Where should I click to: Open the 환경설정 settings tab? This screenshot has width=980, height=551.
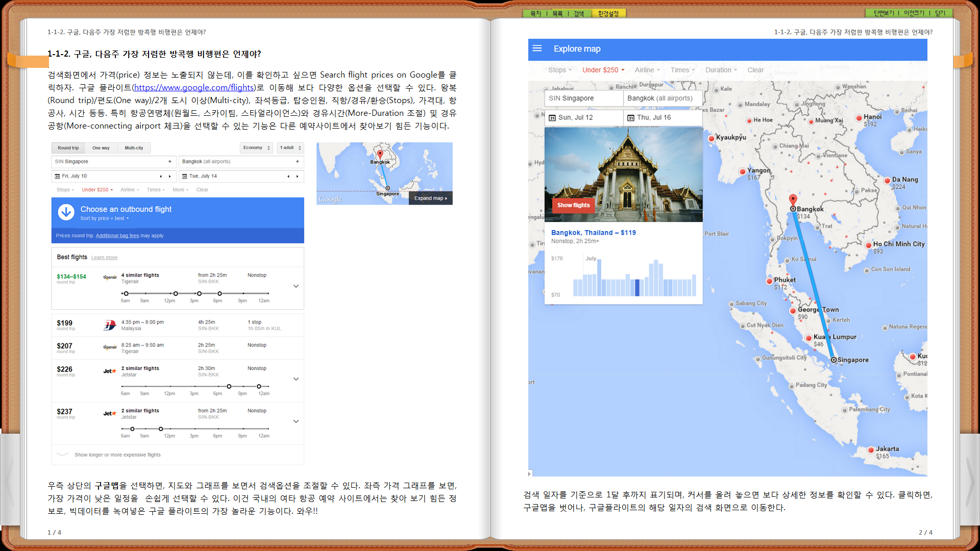(608, 14)
